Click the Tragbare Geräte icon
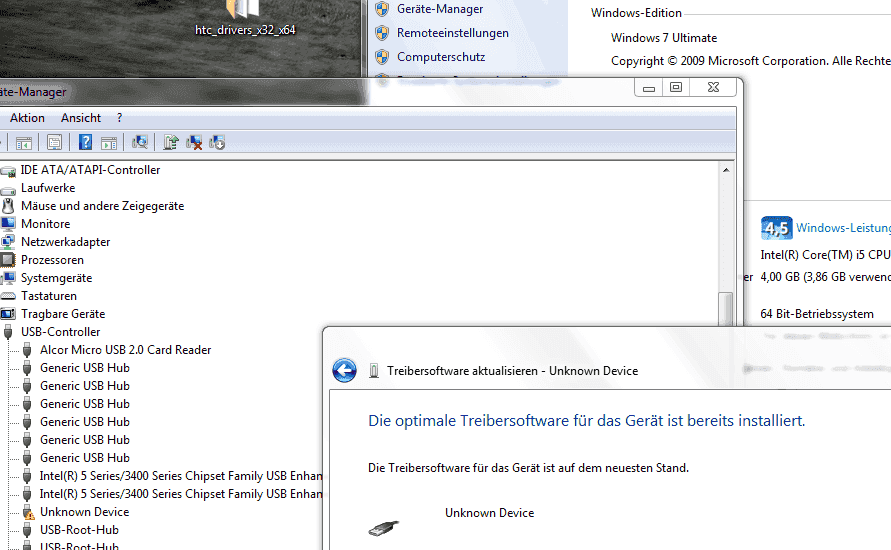This screenshot has width=891, height=550. (x=8, y=314)
